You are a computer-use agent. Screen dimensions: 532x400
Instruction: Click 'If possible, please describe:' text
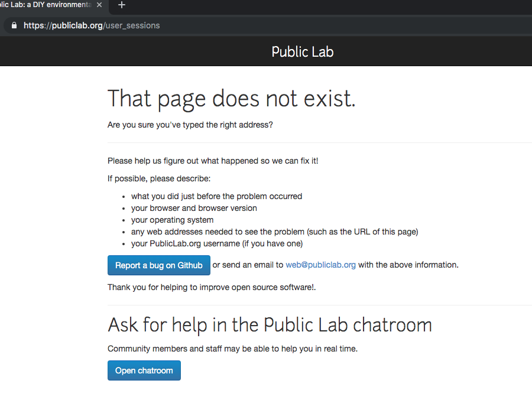pos(159,178)
